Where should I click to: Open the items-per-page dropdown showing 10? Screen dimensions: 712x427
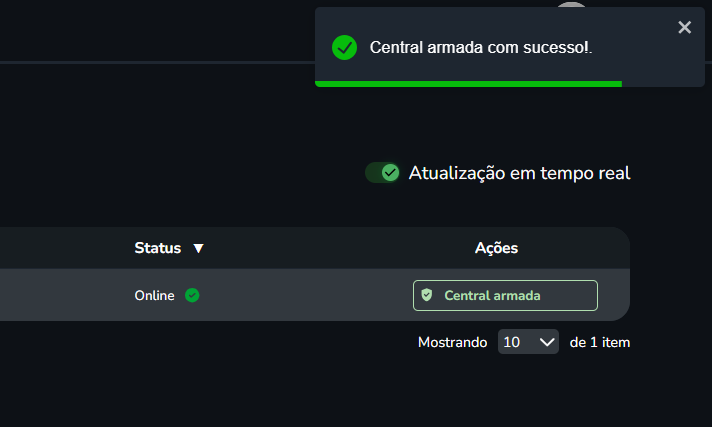click(x=528, y=342)
